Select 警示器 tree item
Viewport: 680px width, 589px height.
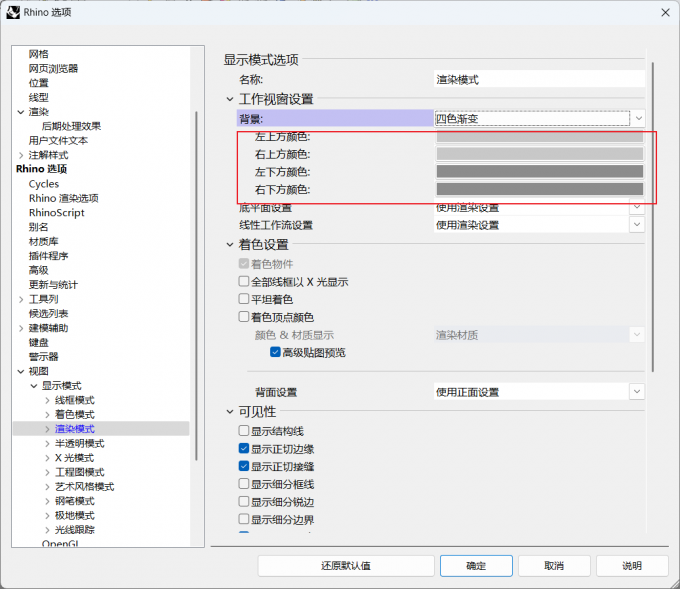pyautogui.click(x=43, y=357)
